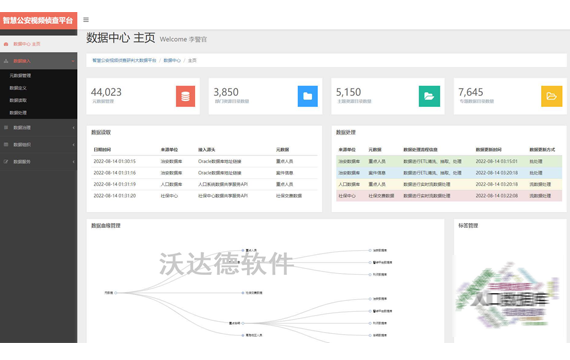
Task: Select 数据定义 submenu item
Action: click(x=18, y=88)
